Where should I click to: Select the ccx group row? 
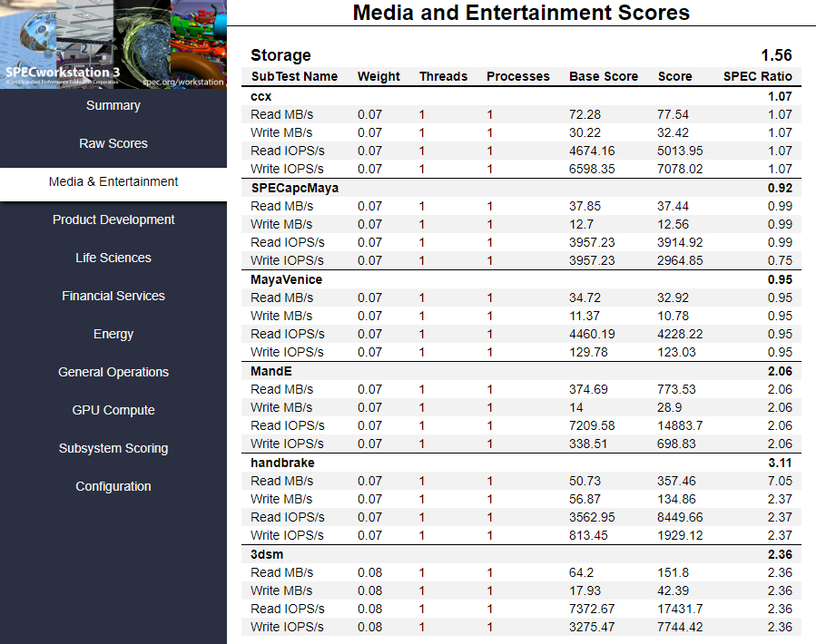pyautogui.click(x=521, y=96)
